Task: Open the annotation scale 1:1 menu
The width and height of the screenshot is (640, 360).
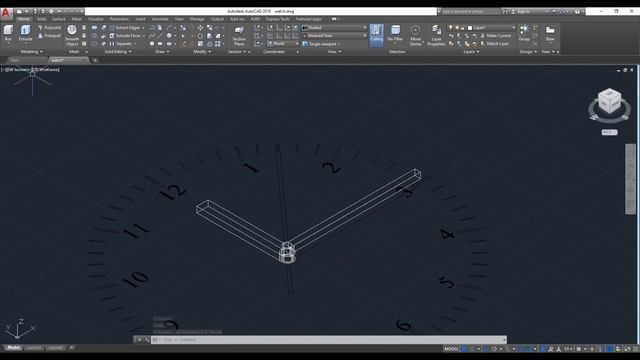Action: point(567,349)
